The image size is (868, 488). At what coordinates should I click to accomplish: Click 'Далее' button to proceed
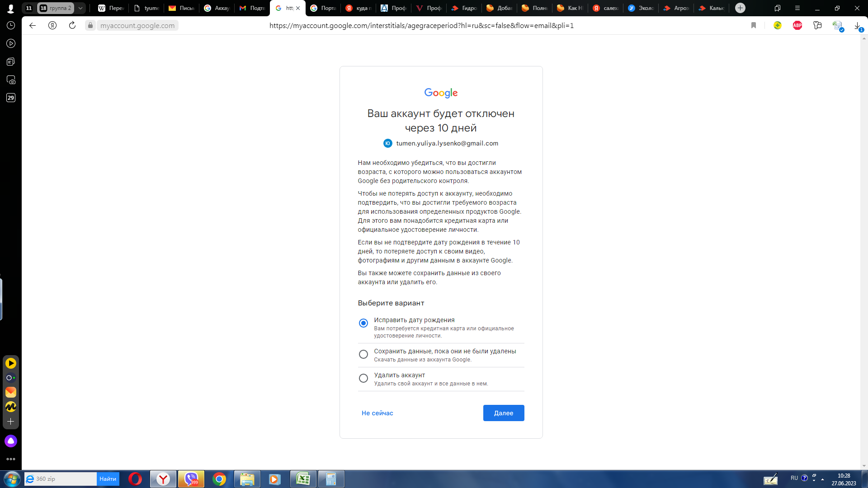pos(503,413)
